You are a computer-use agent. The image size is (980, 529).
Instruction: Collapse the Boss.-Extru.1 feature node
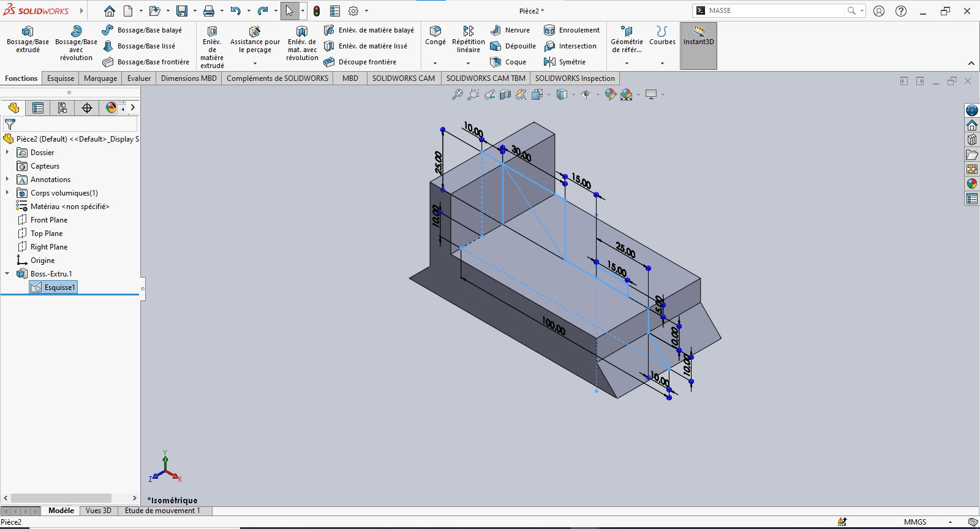[7, 274]
